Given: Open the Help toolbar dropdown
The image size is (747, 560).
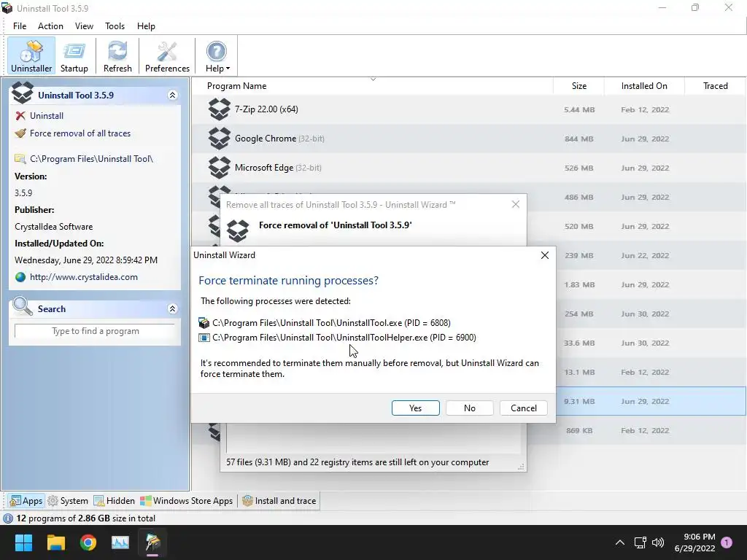Looking at the screenshot, I should [217, 56].
